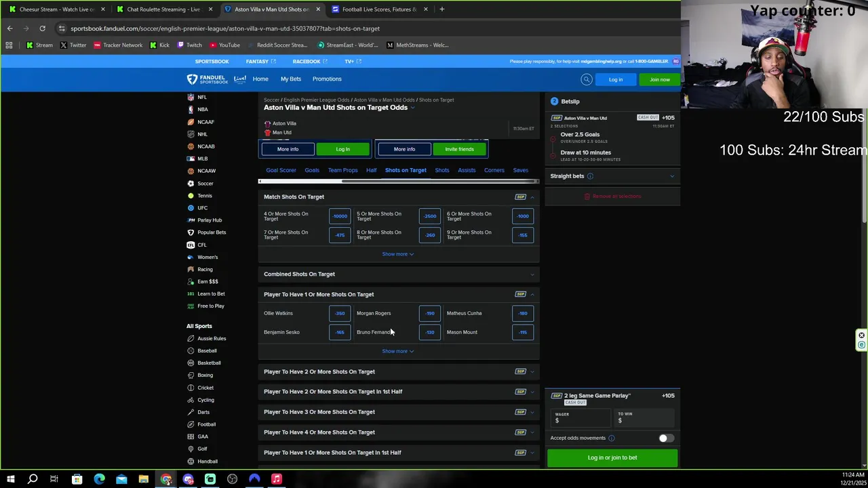Select the -10000 odds for 4 Or More Shots
Viewport: 868px width, 488px height.
[x=340, y=216]
